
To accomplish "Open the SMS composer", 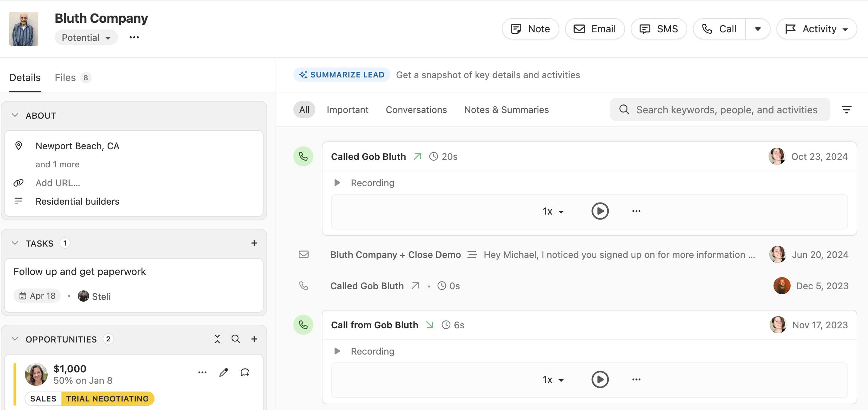I will pos(659,29).
